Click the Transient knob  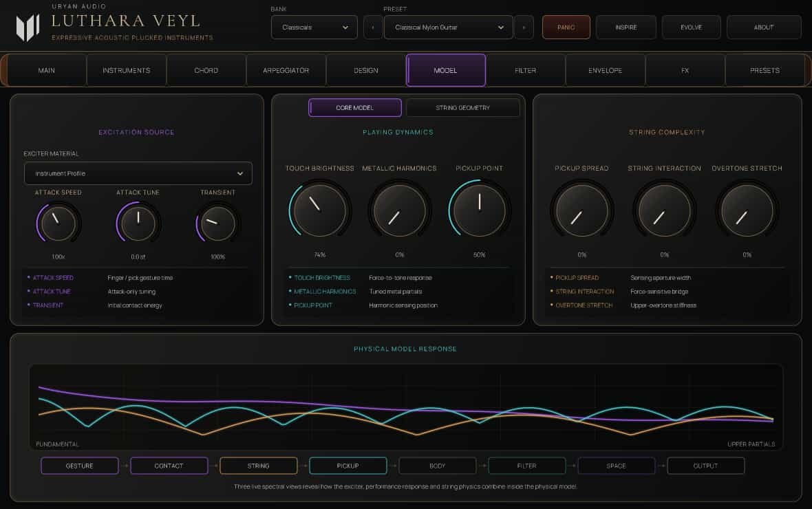(x=218, y=223)
